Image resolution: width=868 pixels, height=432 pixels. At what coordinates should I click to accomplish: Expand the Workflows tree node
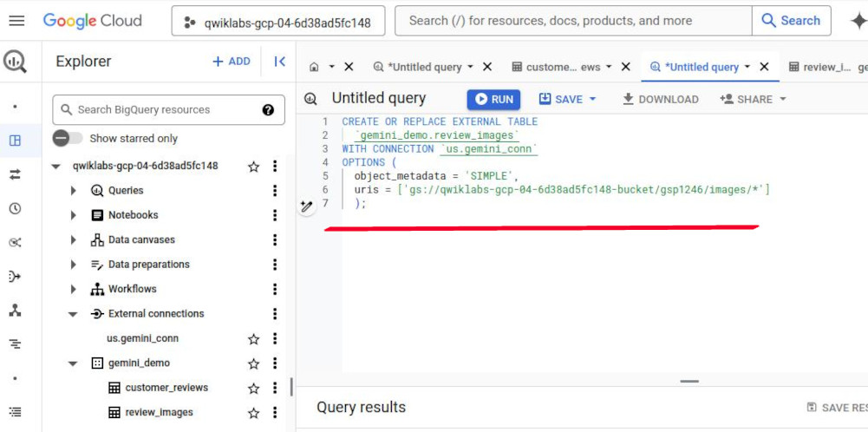click(73, 289)
